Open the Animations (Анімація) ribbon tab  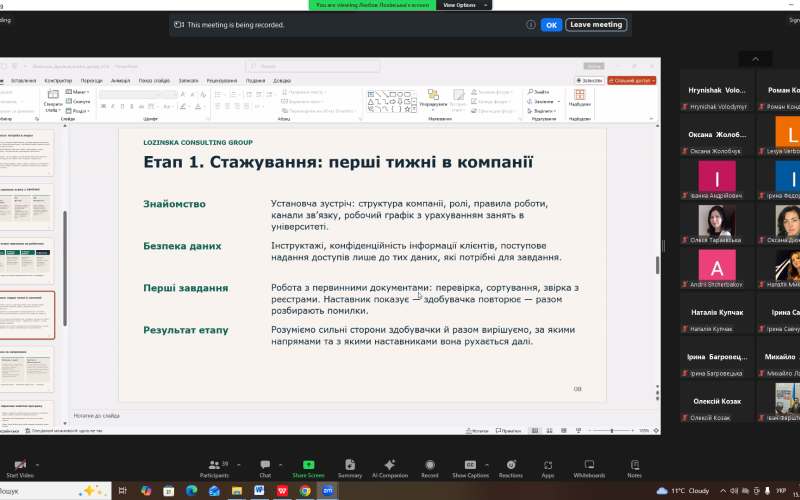coord(120,81)
